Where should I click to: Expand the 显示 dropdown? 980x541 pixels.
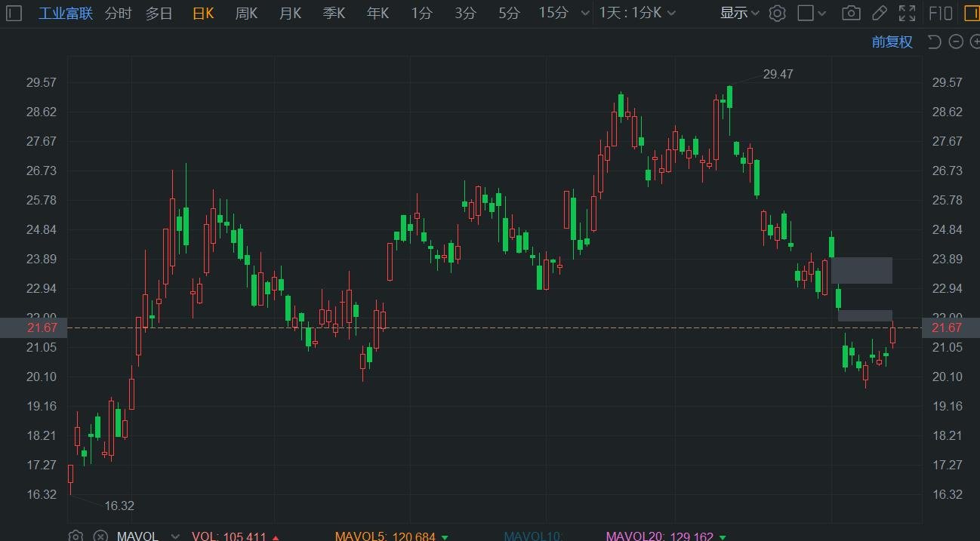tap(739, 13)
